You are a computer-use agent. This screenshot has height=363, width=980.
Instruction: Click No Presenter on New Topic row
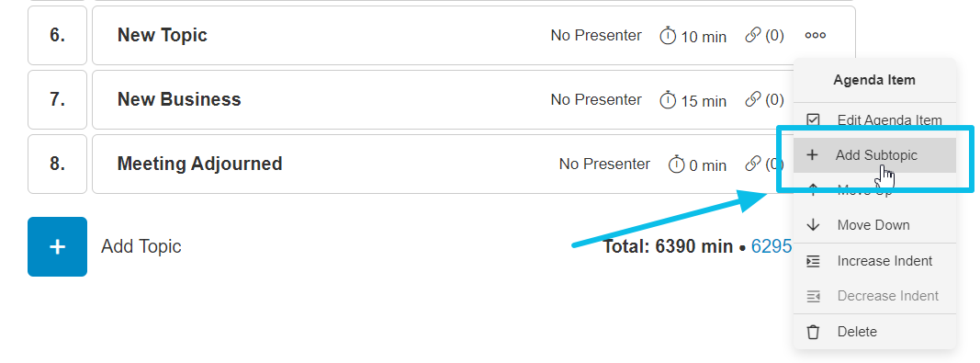596,36
